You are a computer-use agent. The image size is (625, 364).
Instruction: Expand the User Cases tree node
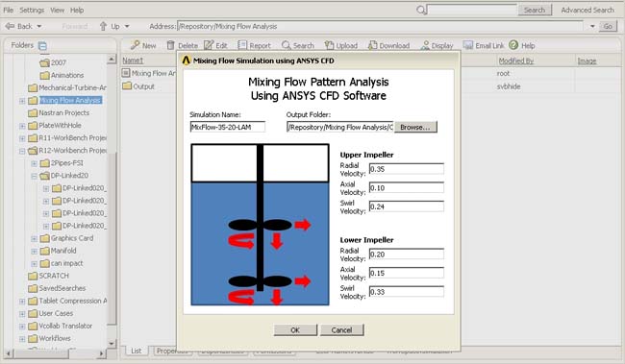click(22, 314)
